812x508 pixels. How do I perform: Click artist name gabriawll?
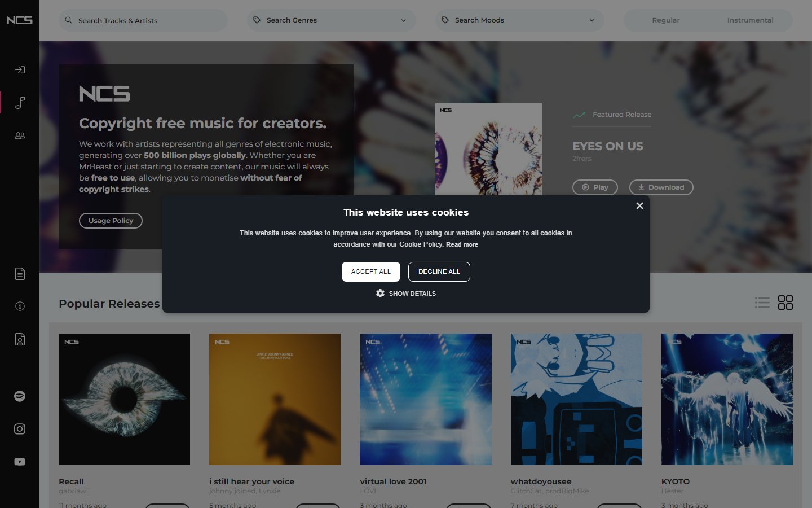click(74, 491)
